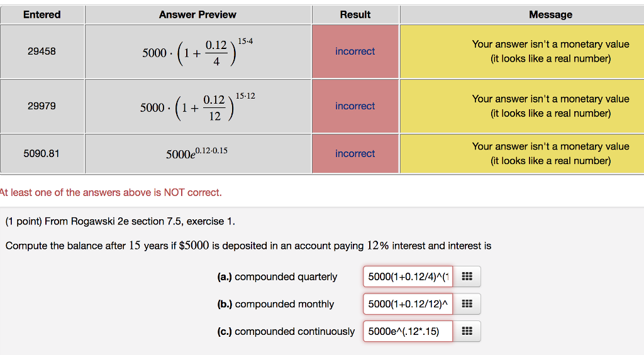Open the third row incorrect result link
Screen dimensions: 644x355
355,153
